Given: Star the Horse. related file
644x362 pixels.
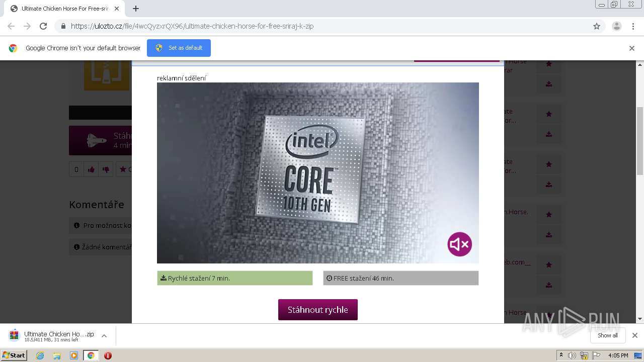Looking at the screenshot, I should pos(549,215).
